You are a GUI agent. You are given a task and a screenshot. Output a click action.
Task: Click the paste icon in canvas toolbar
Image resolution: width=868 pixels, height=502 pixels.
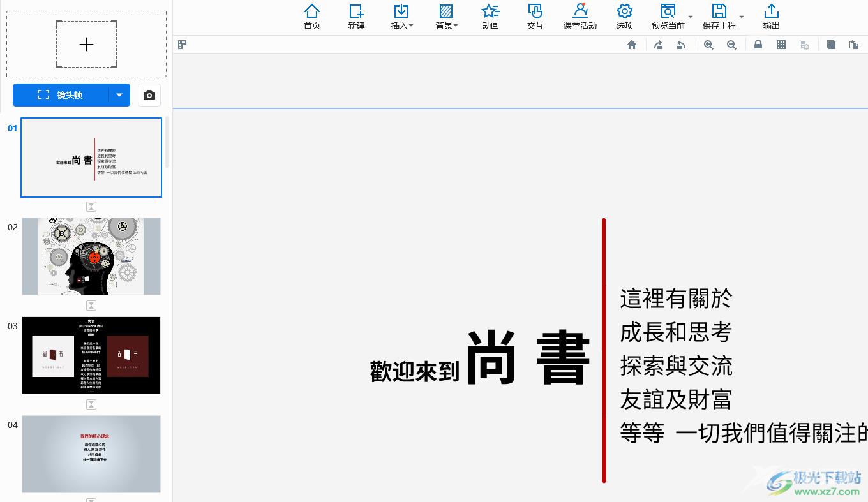pyautogui.click(x=854, y=45)
